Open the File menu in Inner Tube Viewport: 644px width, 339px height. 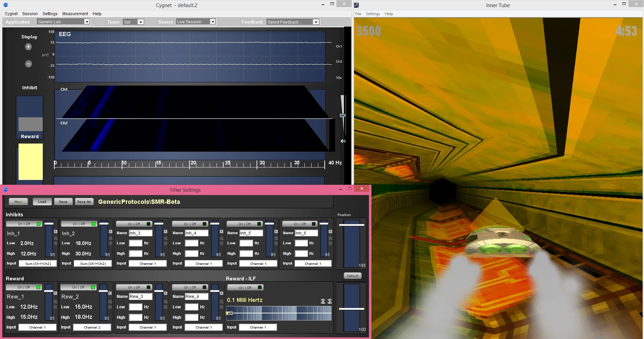(358, 14)
